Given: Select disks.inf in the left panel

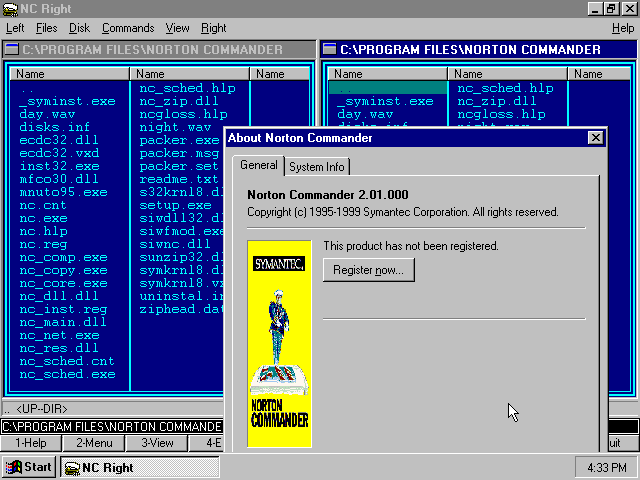Looking at the screenshot, I should pos(54,127).
